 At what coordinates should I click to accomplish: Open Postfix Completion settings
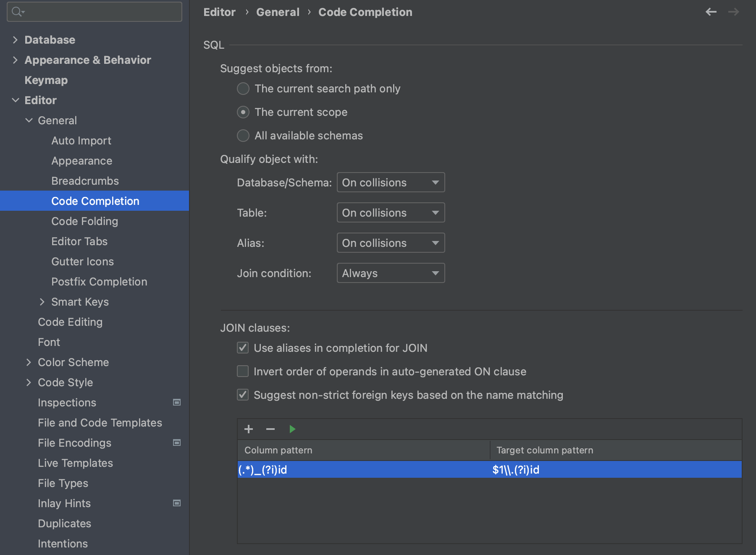(x=99, y=281)
